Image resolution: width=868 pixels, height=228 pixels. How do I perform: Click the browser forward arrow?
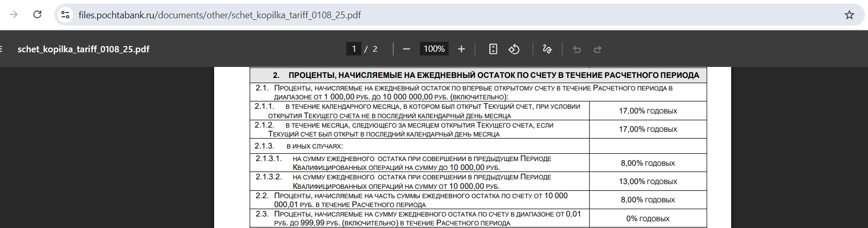pyautogui.click(x=14, y=15)
